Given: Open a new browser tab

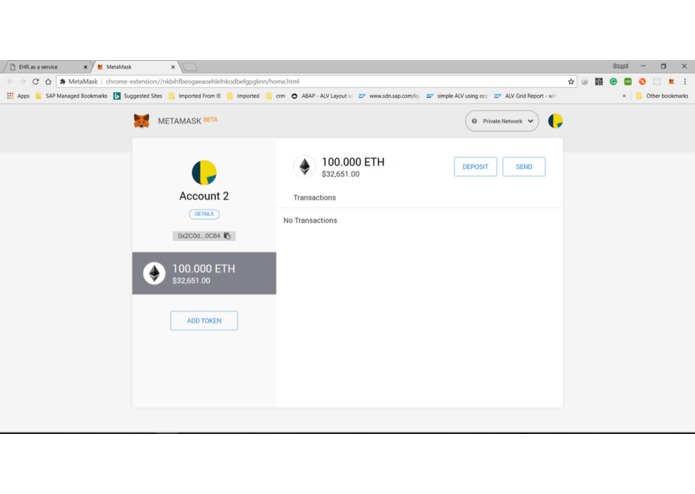Looking at the screenshot, I should pyautogui.click(x=190, y=67).
